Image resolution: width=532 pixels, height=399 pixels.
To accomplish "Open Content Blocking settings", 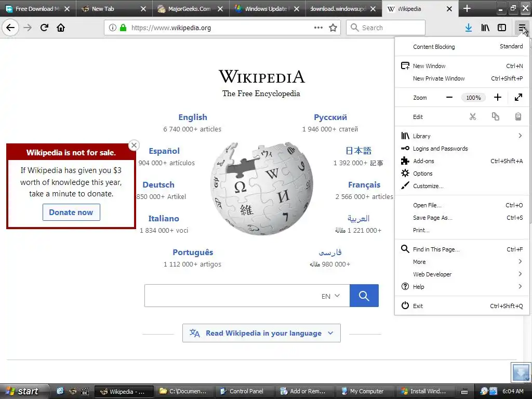I will pyautogui.click(x=462, y=46).
